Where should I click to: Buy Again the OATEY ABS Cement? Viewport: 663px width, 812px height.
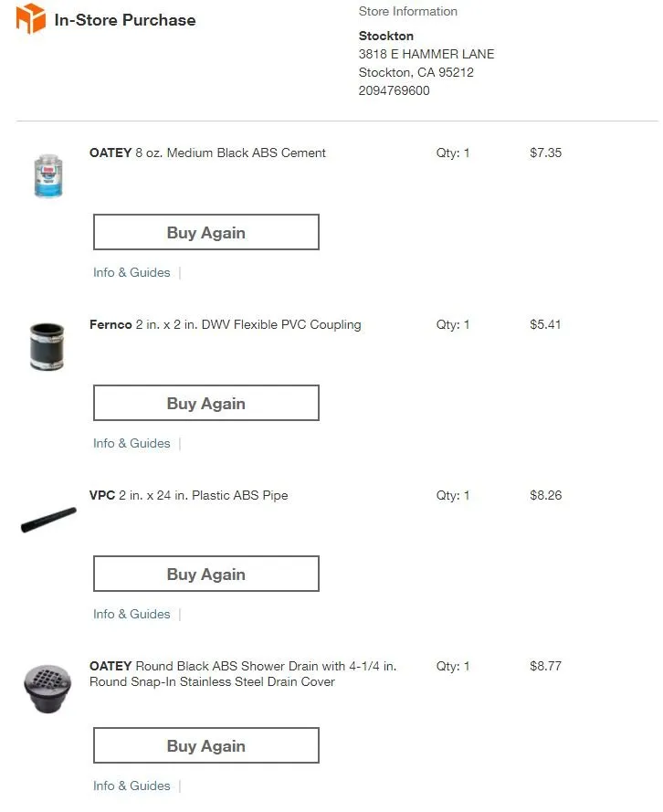205,232
